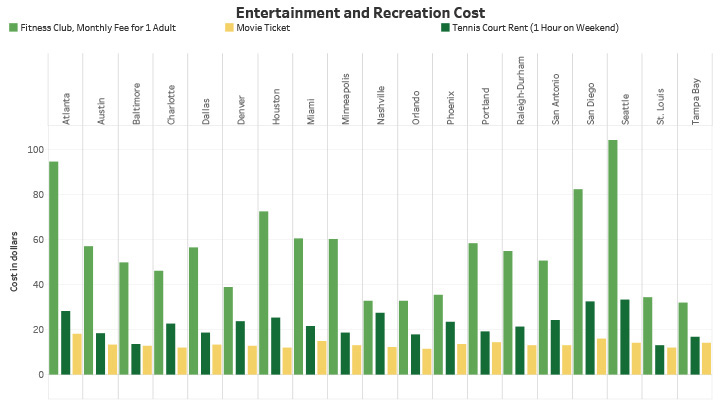The image size is (720, 404).
Task: Click the Dallas column header
Action: tap(206, 111)
